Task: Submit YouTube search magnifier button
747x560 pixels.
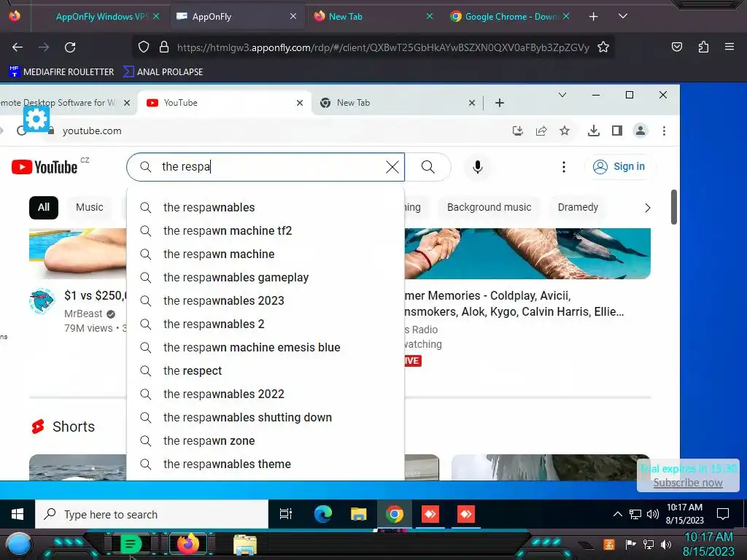Action: point(427,167)
